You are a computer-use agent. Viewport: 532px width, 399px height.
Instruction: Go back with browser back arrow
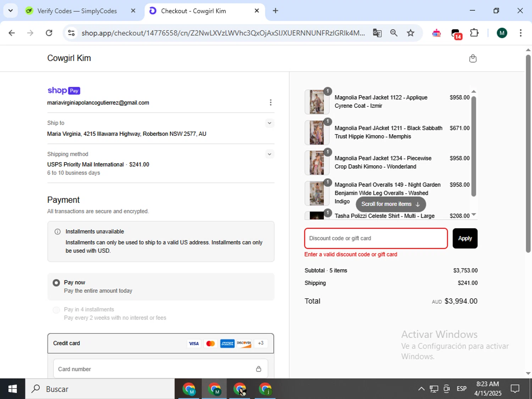point(12,33)
